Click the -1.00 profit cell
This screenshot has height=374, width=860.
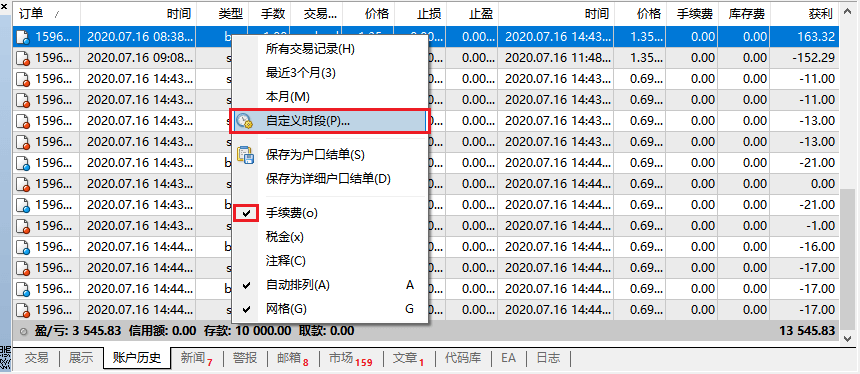pos(805,226)
